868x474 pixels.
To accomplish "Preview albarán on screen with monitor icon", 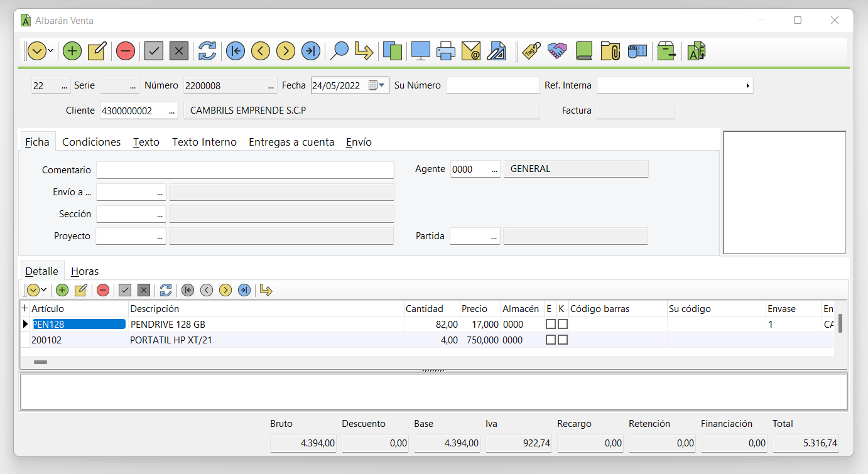I will tap(420, 51).
